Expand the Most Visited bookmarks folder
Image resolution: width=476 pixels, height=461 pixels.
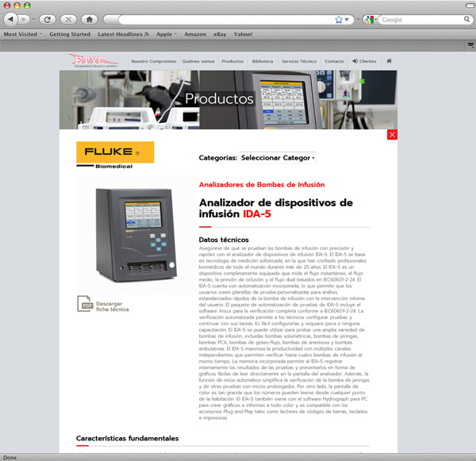pyautogui.click(x=23, y=34)
